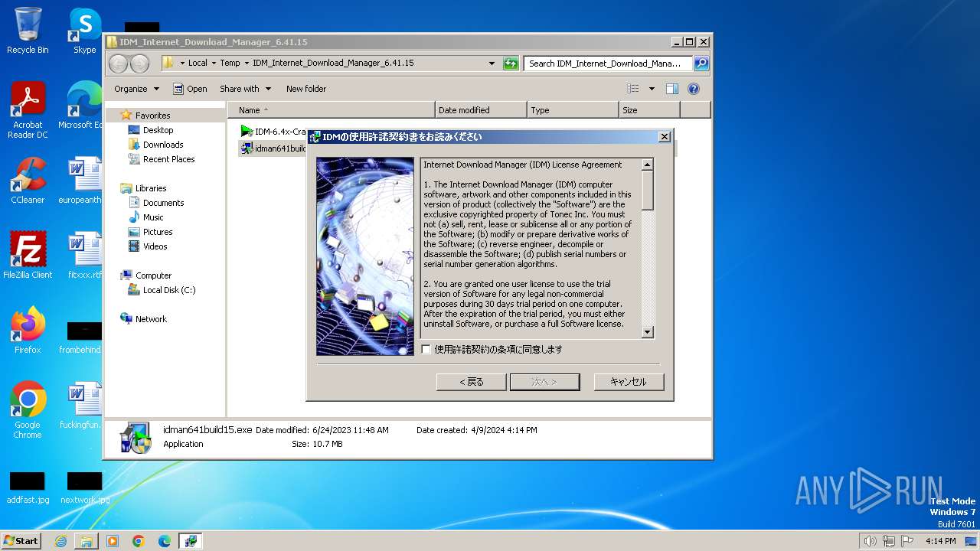Screen dimensions: 980x551
Task: Click the addfast.jpg desktop file
Action: click(28, 487)
